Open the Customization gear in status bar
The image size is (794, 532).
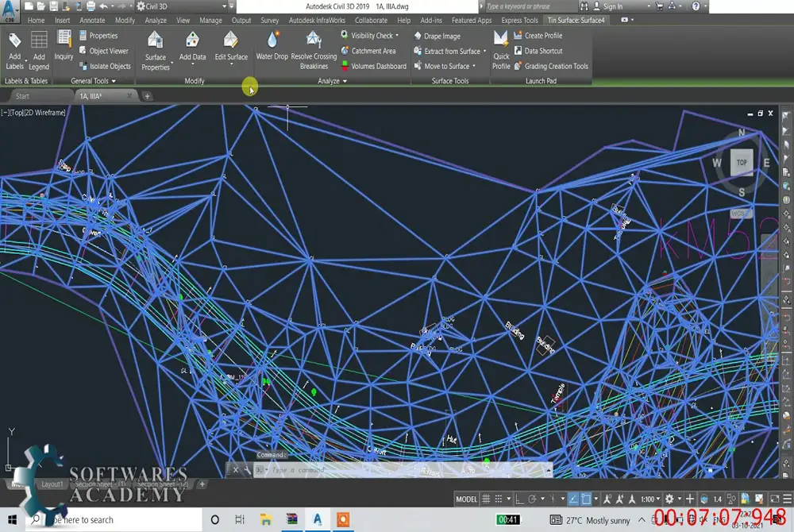(x=669, y=499)
